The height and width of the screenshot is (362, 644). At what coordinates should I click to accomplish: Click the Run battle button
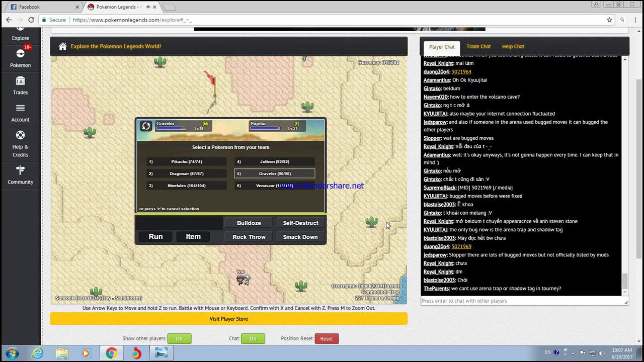point(155,237)
